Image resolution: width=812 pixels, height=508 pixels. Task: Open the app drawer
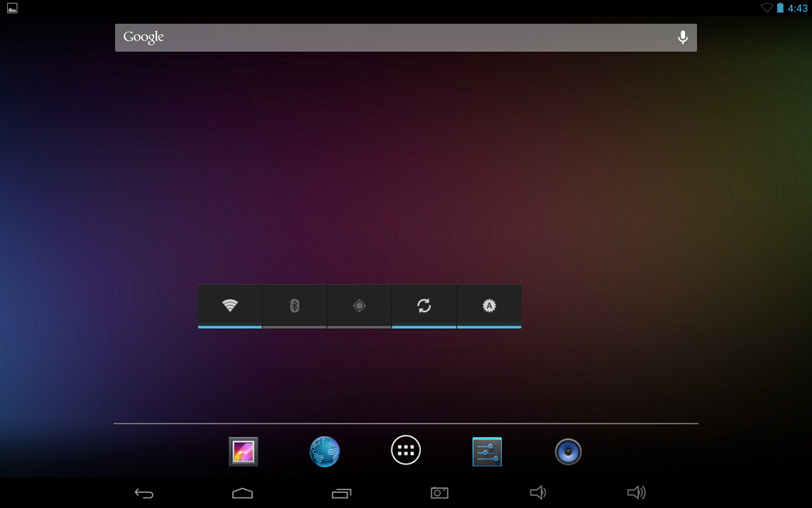click(x=405, y=449)
